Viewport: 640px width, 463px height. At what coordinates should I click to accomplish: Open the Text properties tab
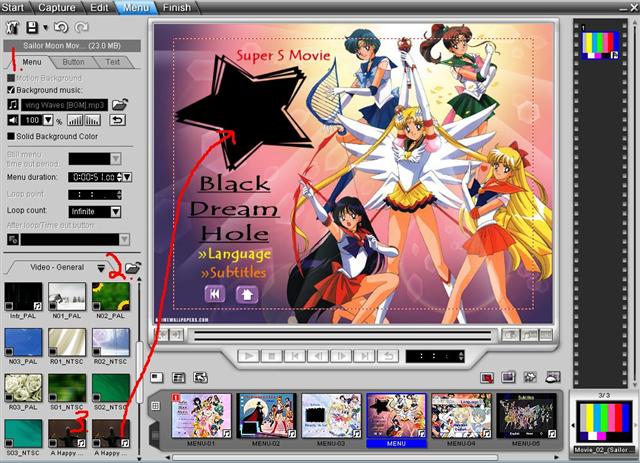click(x=113, y=62)
